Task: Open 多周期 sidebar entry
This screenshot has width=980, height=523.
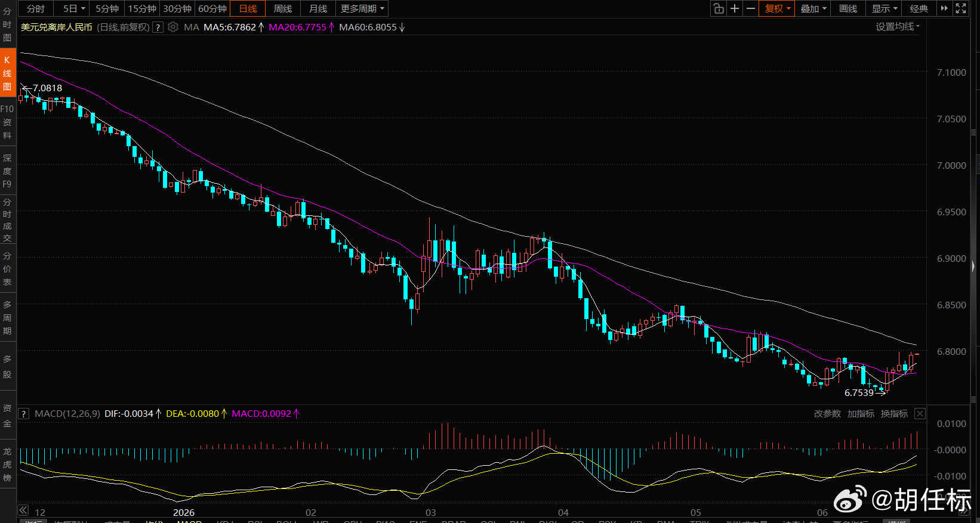Action: pyautogui.click(x=7, y=318)
